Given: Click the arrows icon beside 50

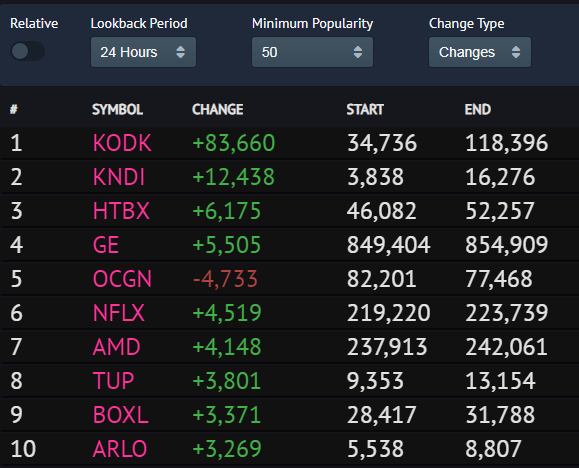Looking at the screenshot, I should coord(357,52).
